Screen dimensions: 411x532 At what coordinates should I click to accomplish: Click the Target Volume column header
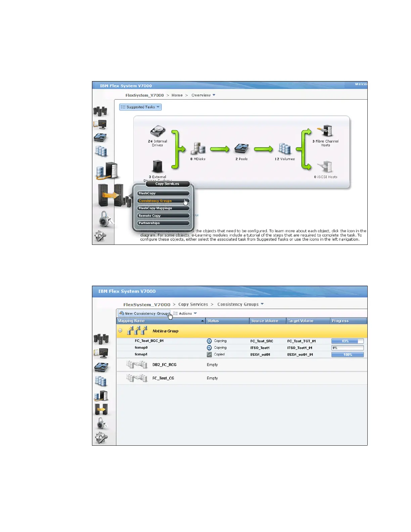308,321
